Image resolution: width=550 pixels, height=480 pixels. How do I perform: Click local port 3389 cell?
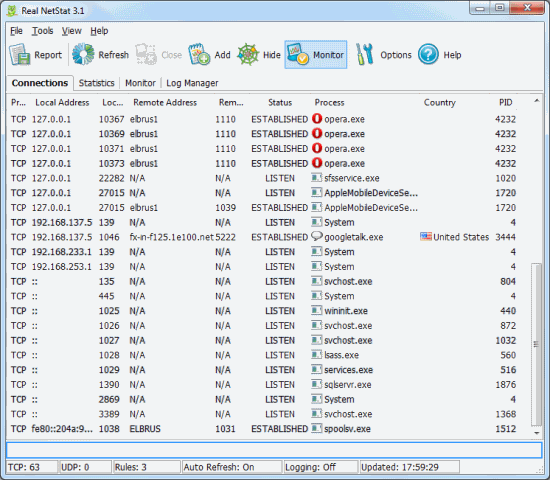click(109, 414)
